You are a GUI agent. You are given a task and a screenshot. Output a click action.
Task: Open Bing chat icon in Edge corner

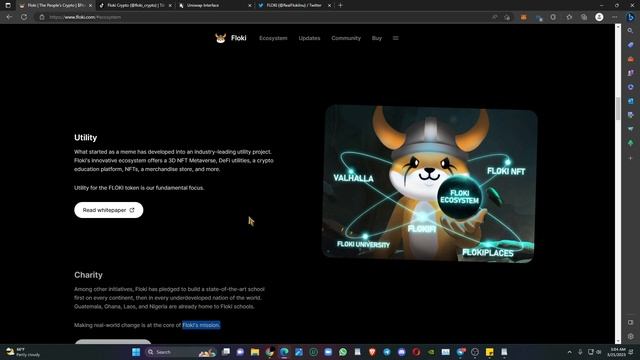point(631,17)
